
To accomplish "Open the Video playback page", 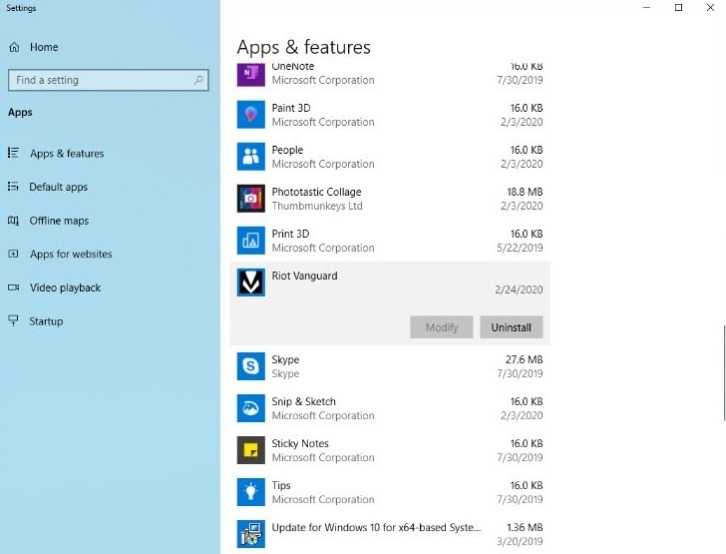I will (65, 288).
